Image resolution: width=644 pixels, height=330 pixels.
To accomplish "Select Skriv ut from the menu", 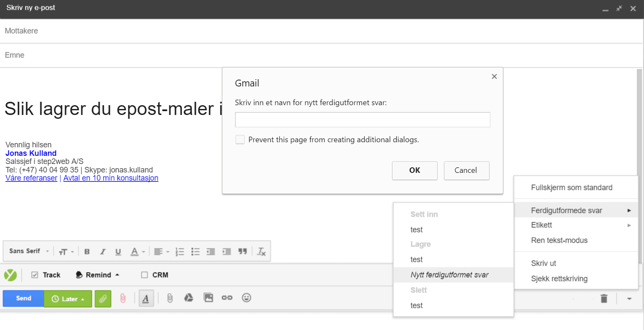I will tap(576, 264).
